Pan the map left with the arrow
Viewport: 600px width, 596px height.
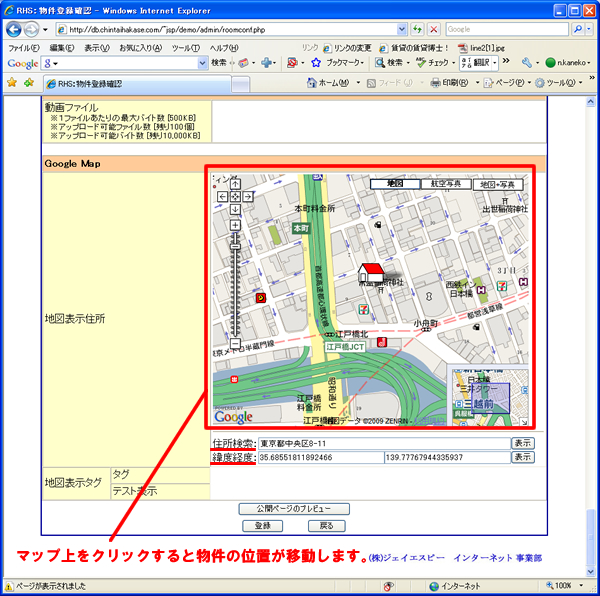(222, 197)
